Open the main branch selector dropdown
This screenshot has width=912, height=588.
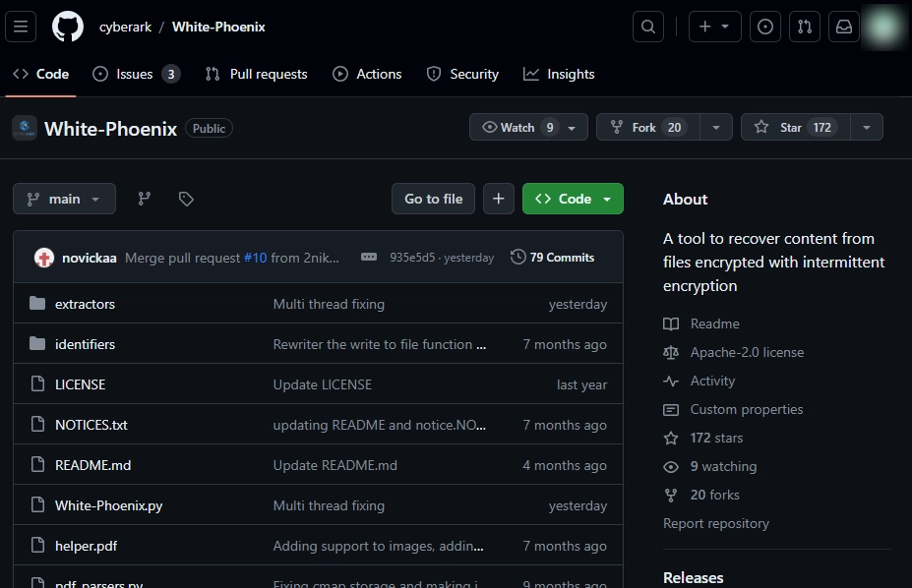[65, 199]
